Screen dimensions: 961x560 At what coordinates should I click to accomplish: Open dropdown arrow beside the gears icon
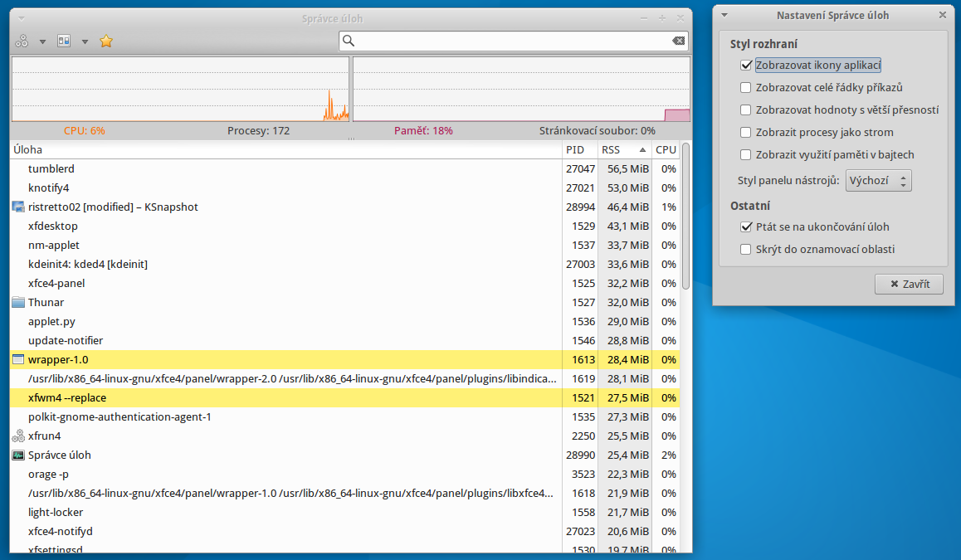point(41,41)
